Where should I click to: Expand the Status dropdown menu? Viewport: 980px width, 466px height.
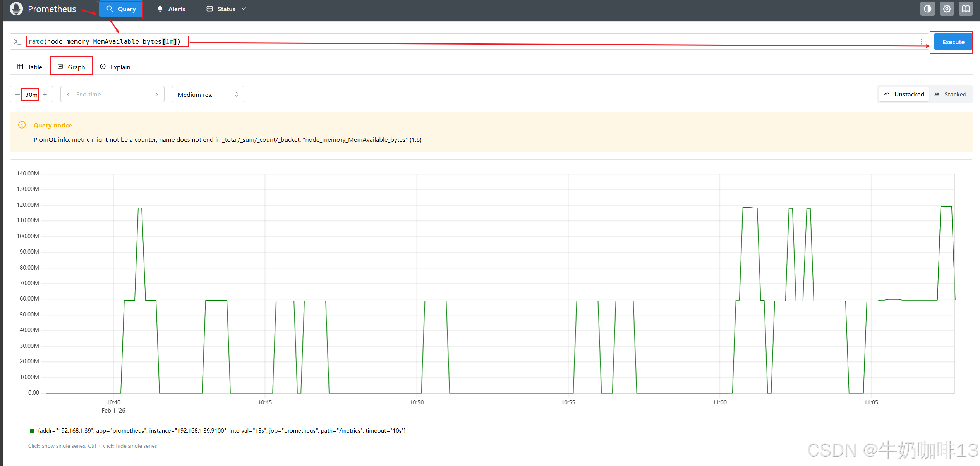[x=226, y=9]
